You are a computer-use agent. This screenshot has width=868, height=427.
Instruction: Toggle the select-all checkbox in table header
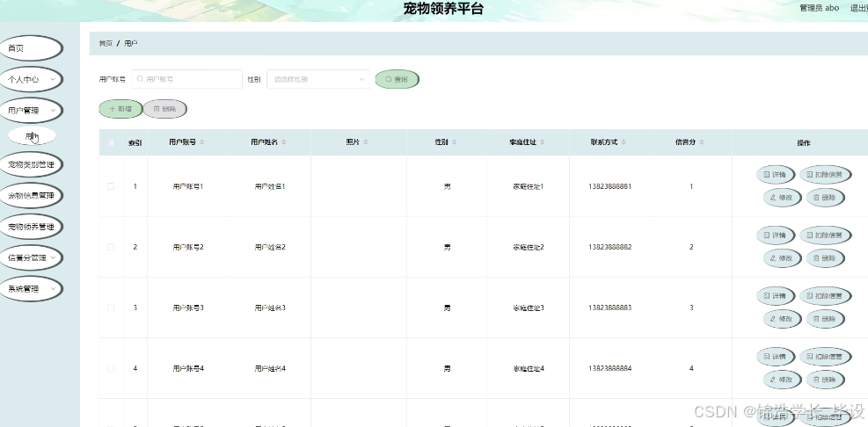click(x=112, y=142)
